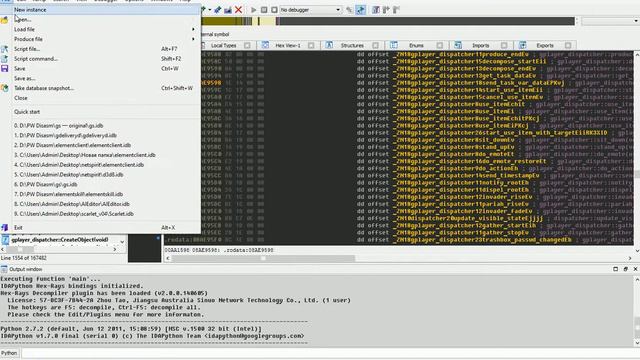640x360 pixels.
Task: Switch to the Imports tab
Action: 480,45
